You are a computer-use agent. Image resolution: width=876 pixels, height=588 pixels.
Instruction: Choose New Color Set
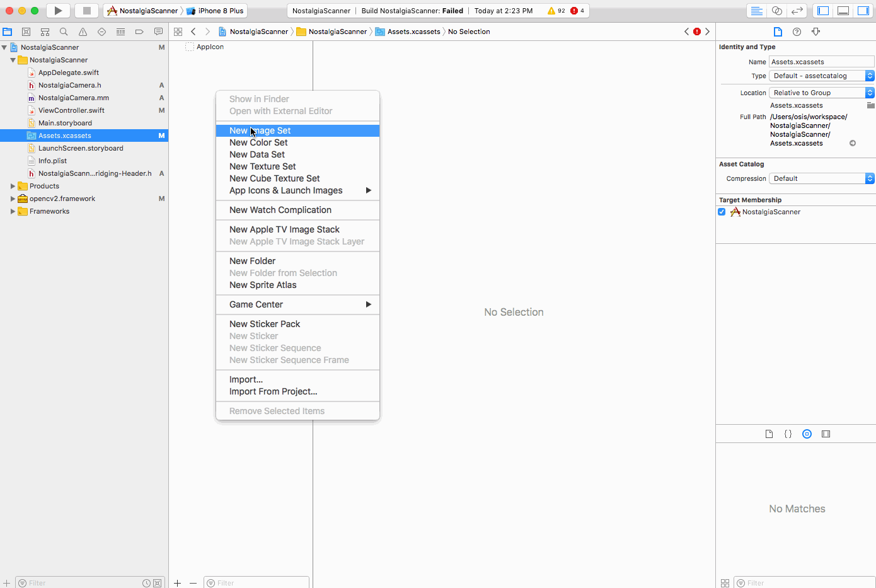point(297,142)
